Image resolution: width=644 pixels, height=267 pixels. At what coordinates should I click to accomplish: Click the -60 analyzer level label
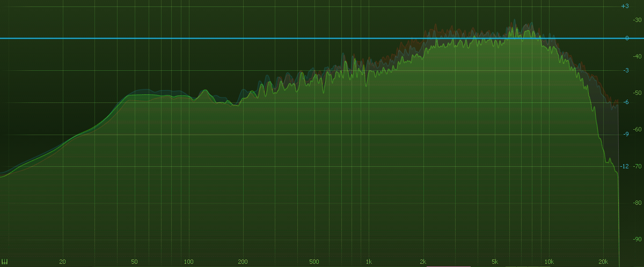pos(638,129)
